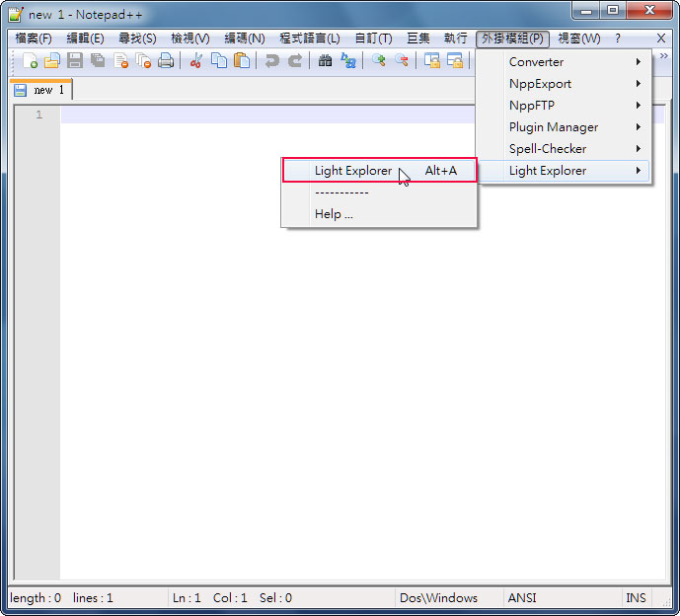Click the Zoom In magnifier icon
The height and width of the screenshot is (616, 680).
379,60
